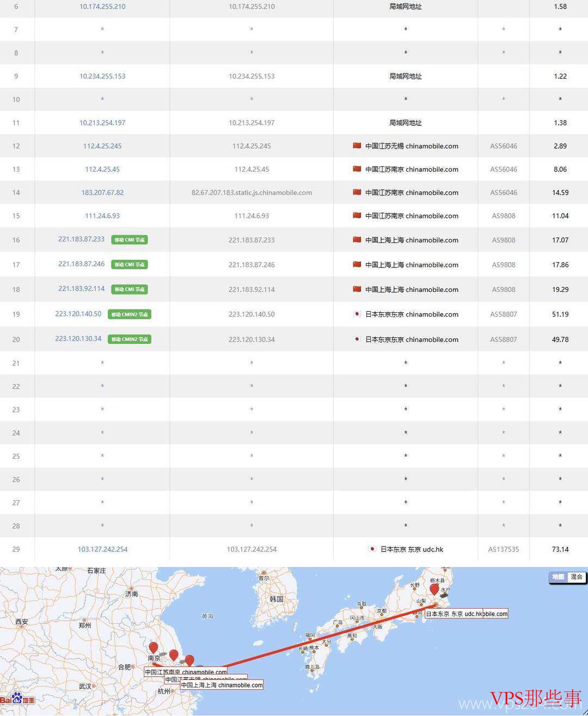
Task: Open IP link 111.24.6.93
Action: click(102, 216)
